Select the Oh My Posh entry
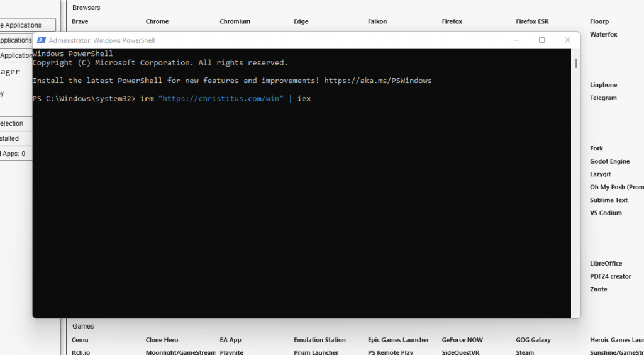The image size is (644, 355). [617, 187]
